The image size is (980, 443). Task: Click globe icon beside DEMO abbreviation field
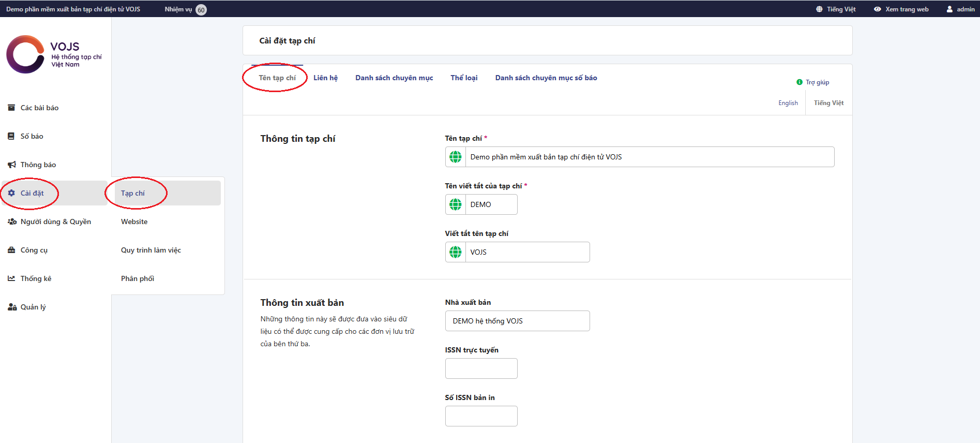pyautogui.click(x=456, y=204)
